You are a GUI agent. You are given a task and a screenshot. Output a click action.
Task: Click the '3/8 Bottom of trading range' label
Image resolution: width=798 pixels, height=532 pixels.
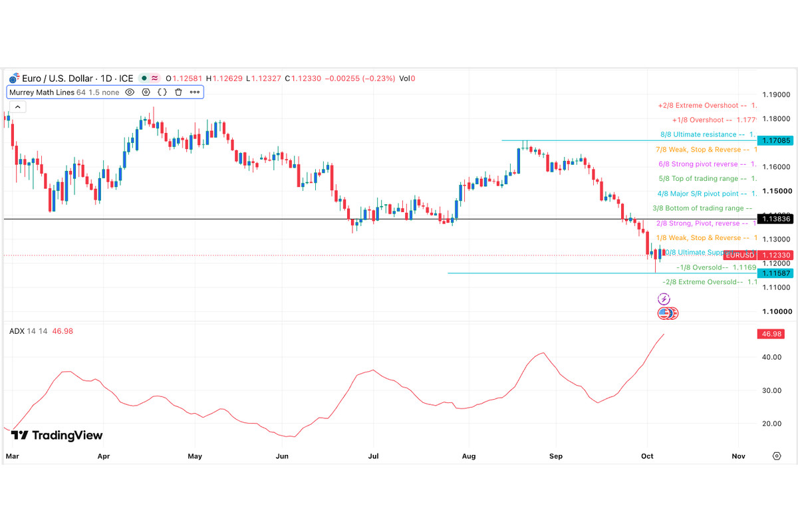click(698, 208)
